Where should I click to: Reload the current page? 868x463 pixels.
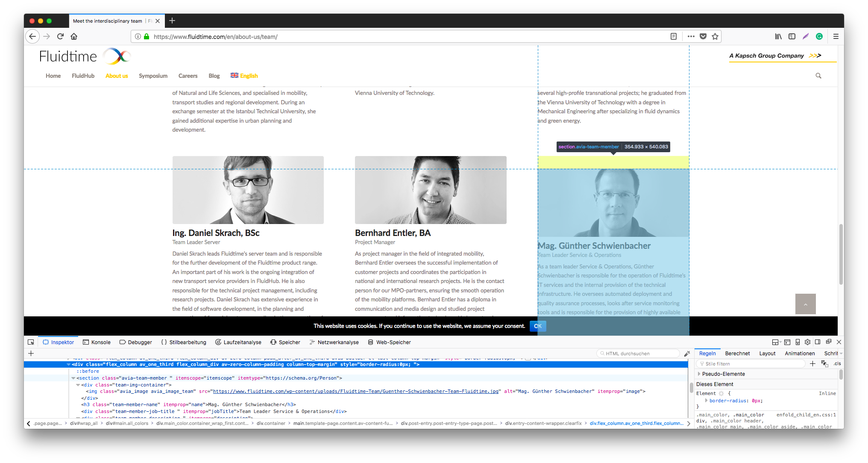click(60, 37)
